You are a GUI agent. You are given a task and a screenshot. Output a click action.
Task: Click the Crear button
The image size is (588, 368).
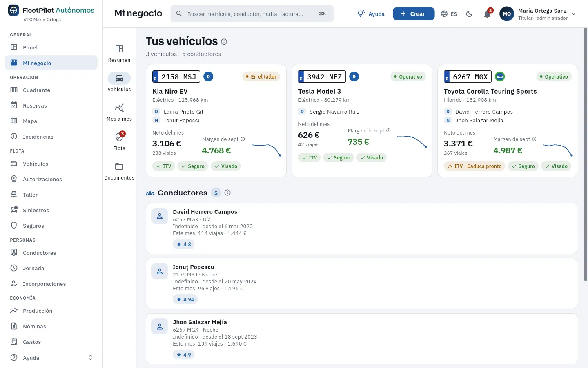414,14
